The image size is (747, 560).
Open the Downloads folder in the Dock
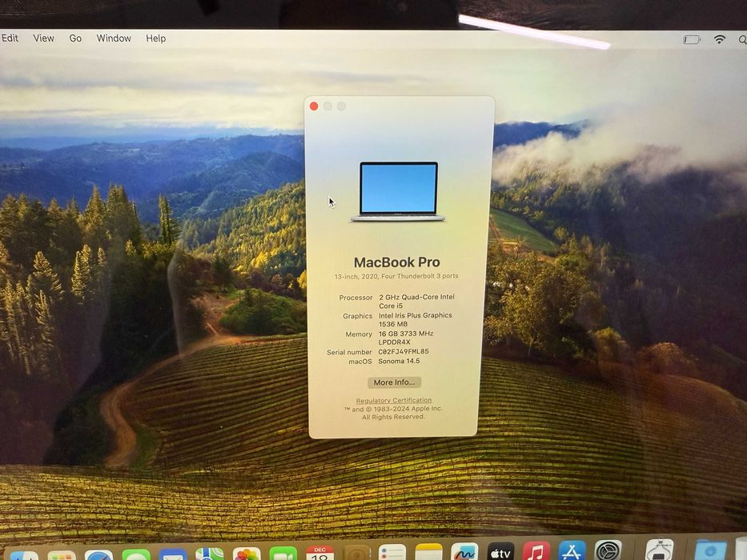click(710, 550)
